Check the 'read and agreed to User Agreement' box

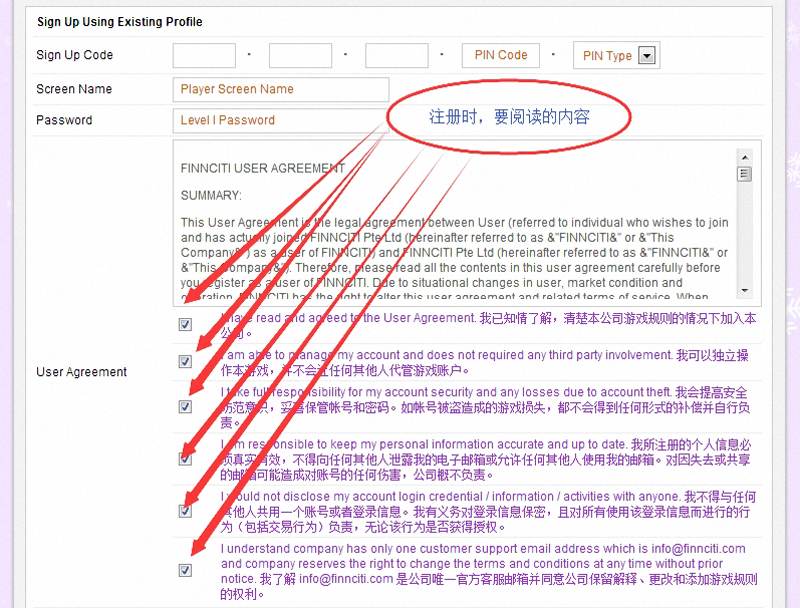[x=185, y=325]
